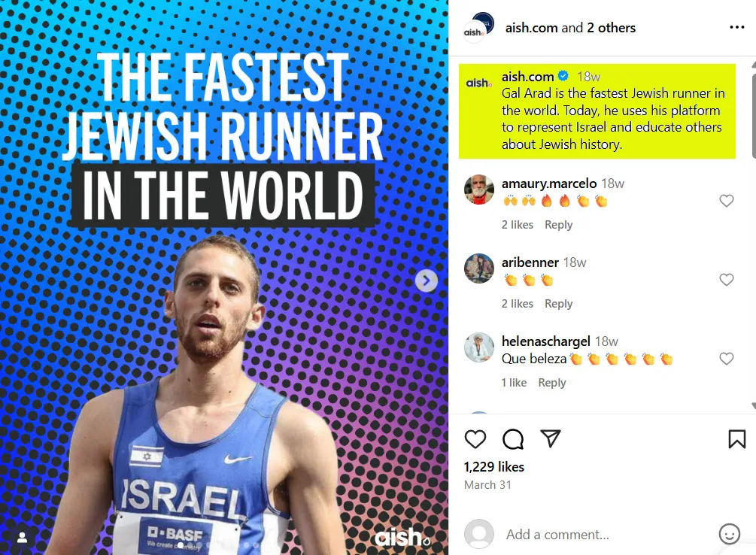Open emoji picker in comment box

pos(729,534)
